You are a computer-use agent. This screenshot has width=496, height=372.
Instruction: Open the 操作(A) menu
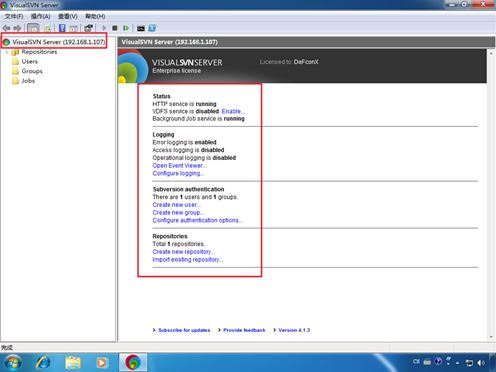pos(40,16)
